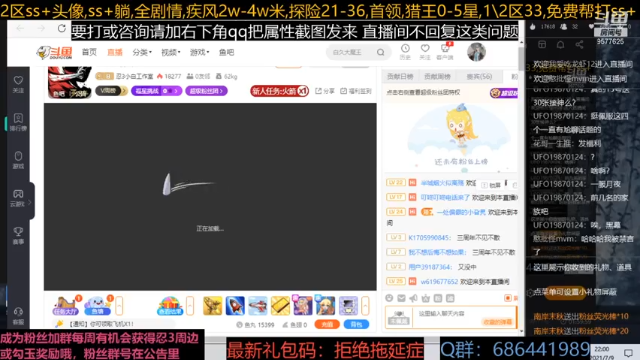
Task: Expand the left sidebar with the arrow handle
Action: tap(30, 202)
